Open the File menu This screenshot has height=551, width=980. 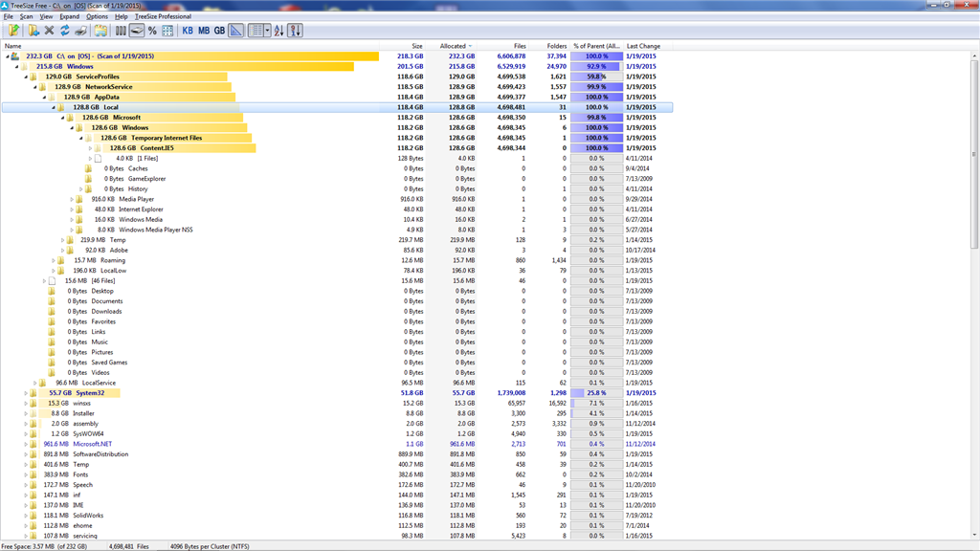[x=8, y=16]
